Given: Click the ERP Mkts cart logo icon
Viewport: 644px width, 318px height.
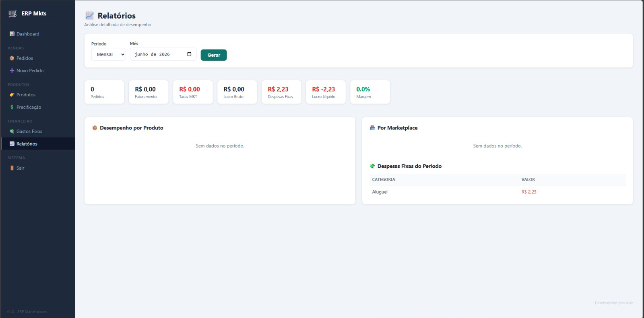Looking at the screenshot, I should tap(12, 14).
